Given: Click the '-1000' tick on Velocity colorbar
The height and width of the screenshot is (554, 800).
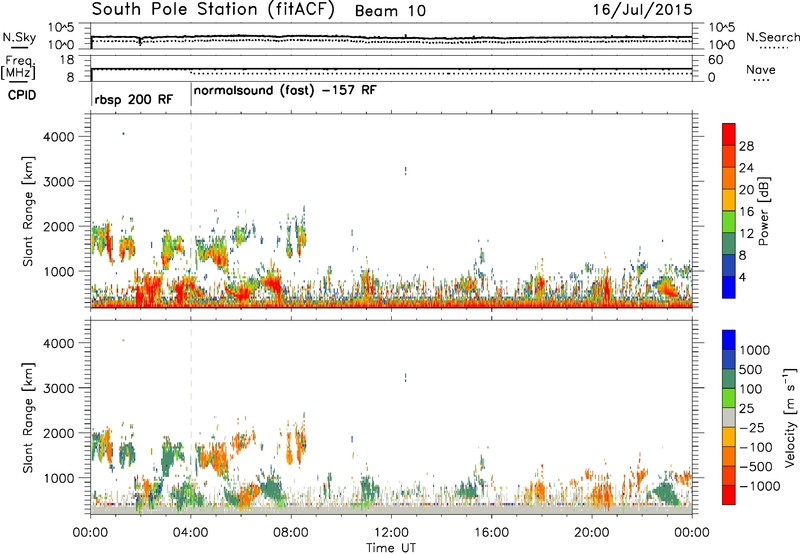Looking at the screenshot, I should [759, 486].
